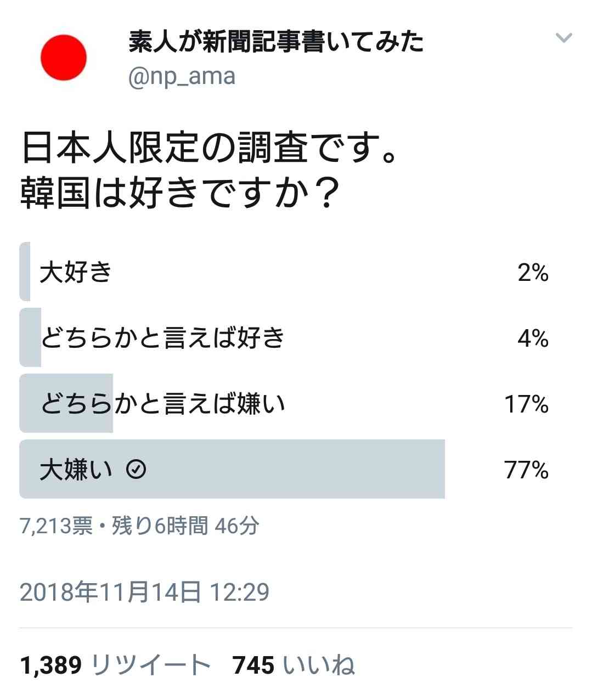This screenshot has height=700, width=592.
Task: View the 77% poll percentage
Action: pos(526,470)
